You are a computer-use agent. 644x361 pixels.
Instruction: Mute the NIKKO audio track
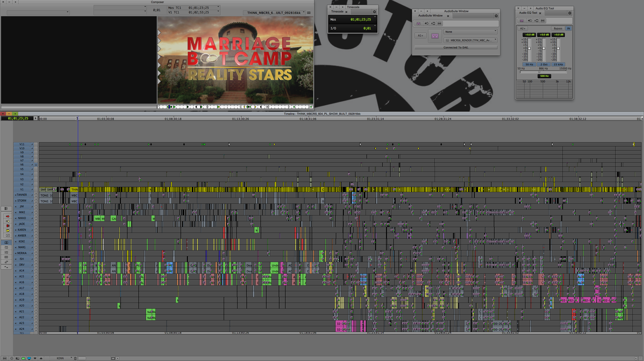pyautogui.click(x=36, y=220)
